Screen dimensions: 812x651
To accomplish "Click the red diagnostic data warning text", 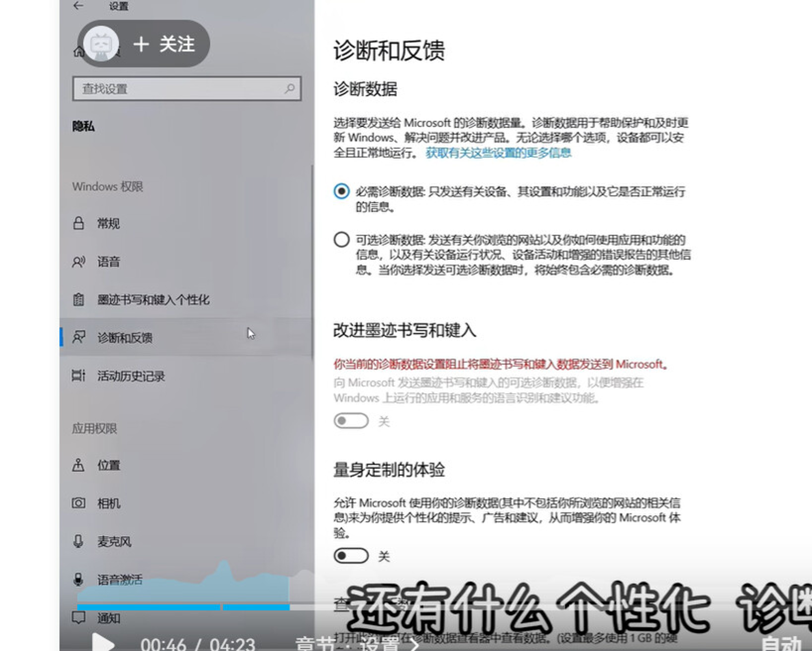I will coord(501,364).
